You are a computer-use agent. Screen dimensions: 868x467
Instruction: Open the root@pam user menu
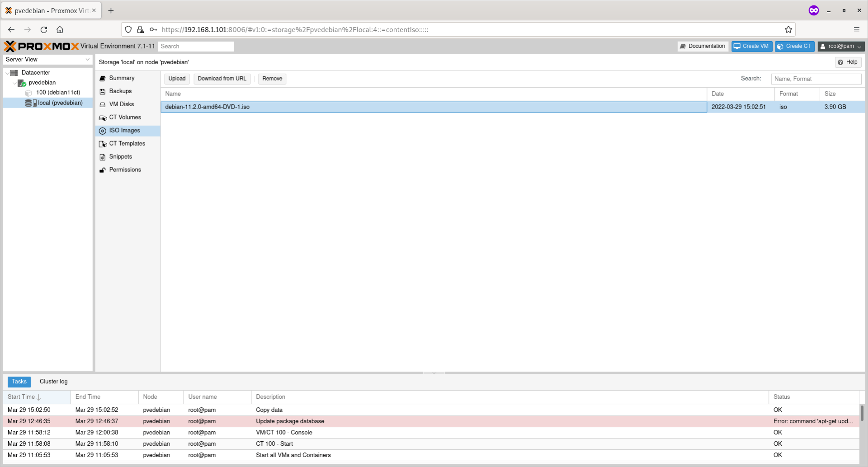(x=840, y=46)
